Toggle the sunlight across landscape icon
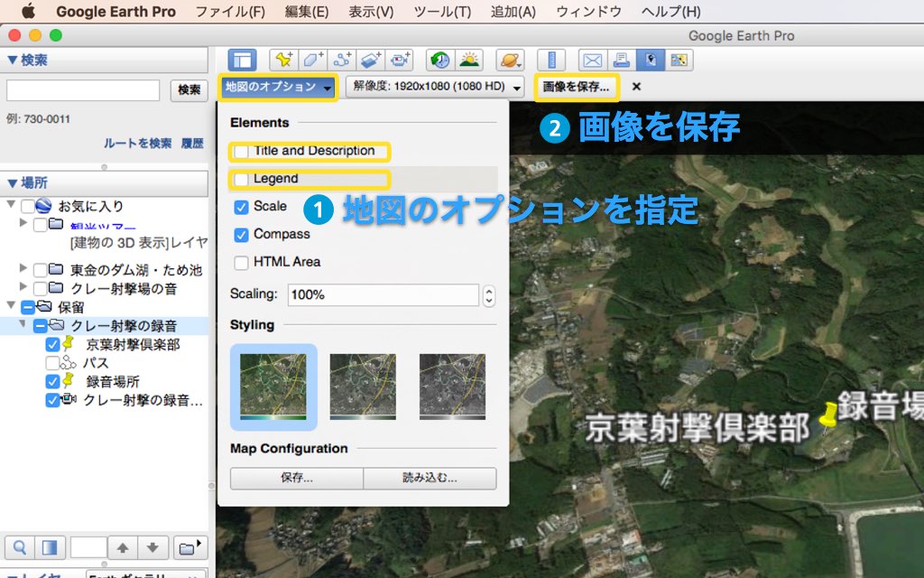Viewport: 924px width, 578px height. 469,60
